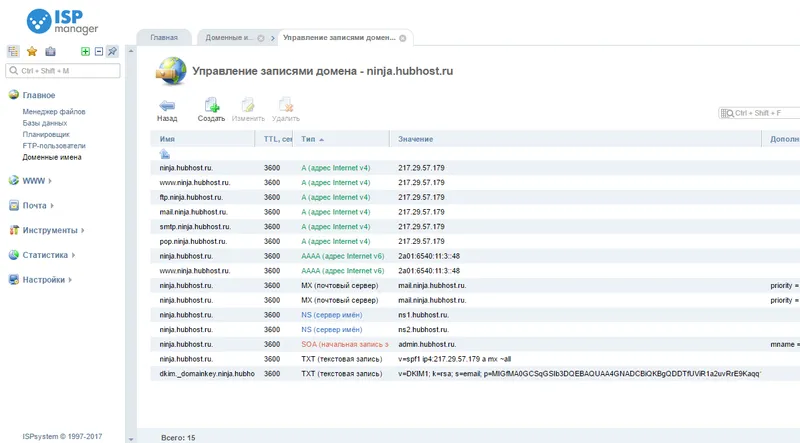Sort by the TTL column header
800x443 pixels.
[274, 139]
